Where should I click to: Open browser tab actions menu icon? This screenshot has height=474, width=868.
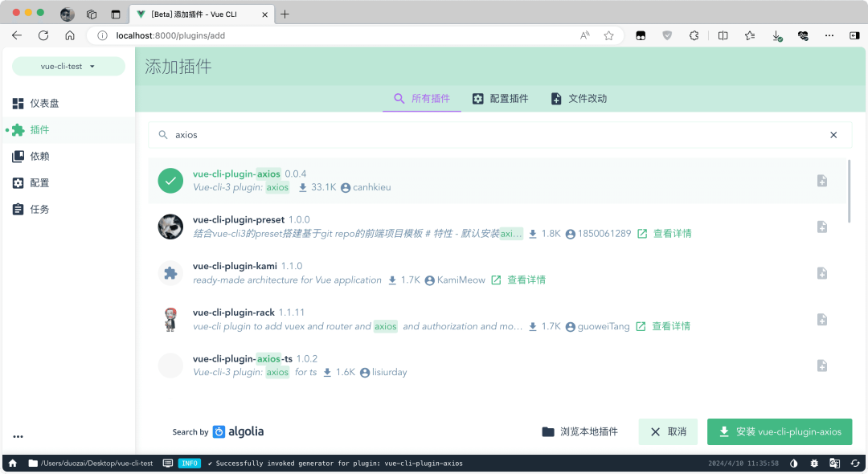click(115, 14)
